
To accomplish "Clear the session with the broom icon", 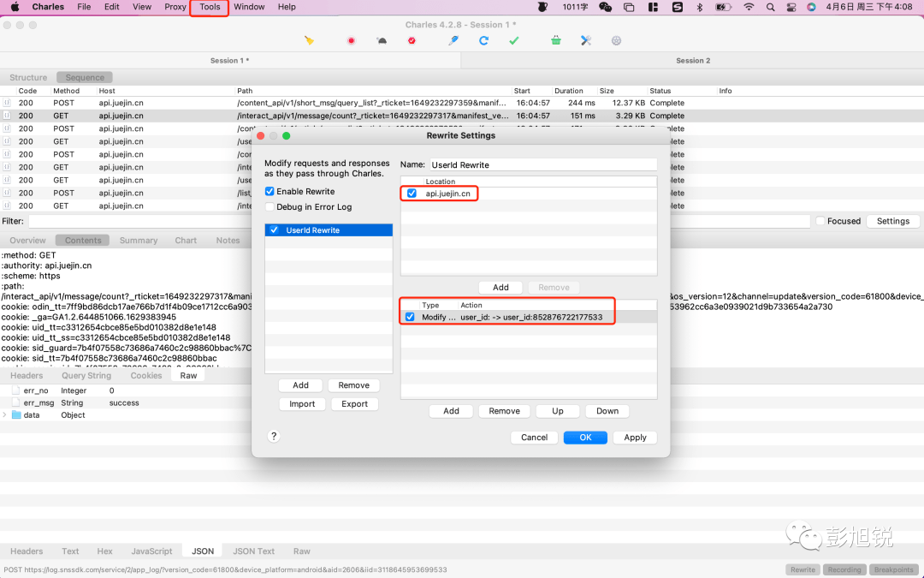I will pos(310,41).
